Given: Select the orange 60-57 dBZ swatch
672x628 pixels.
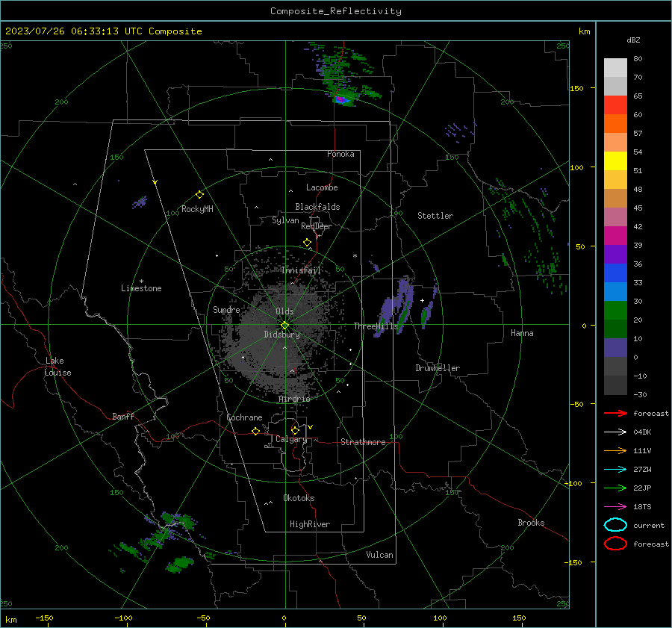Looking at the screenshot, I should pos(615,123).
